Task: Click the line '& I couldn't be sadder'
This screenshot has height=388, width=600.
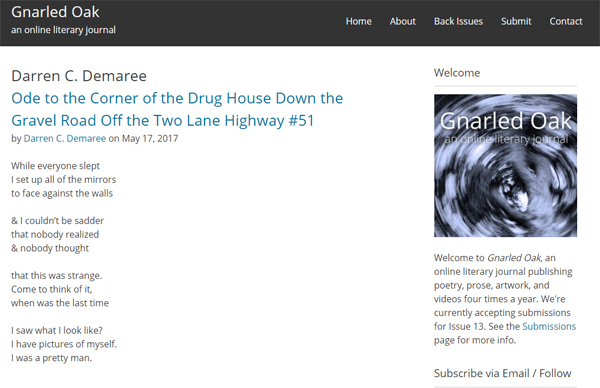Action: coord(57,221)
